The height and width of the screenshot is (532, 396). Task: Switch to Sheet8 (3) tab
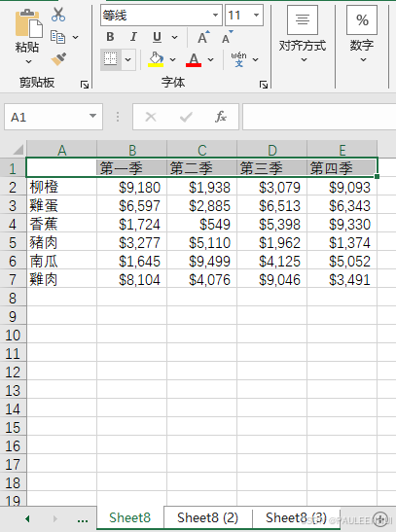(x=296, y=517)
